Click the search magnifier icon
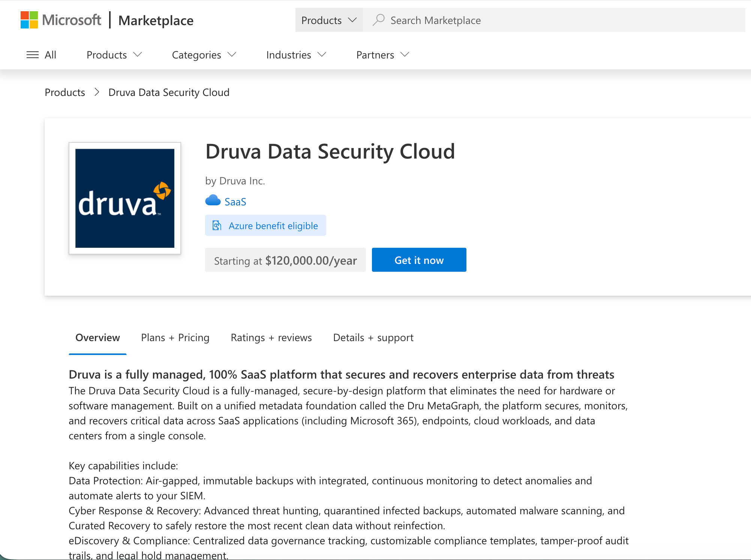 379,19
